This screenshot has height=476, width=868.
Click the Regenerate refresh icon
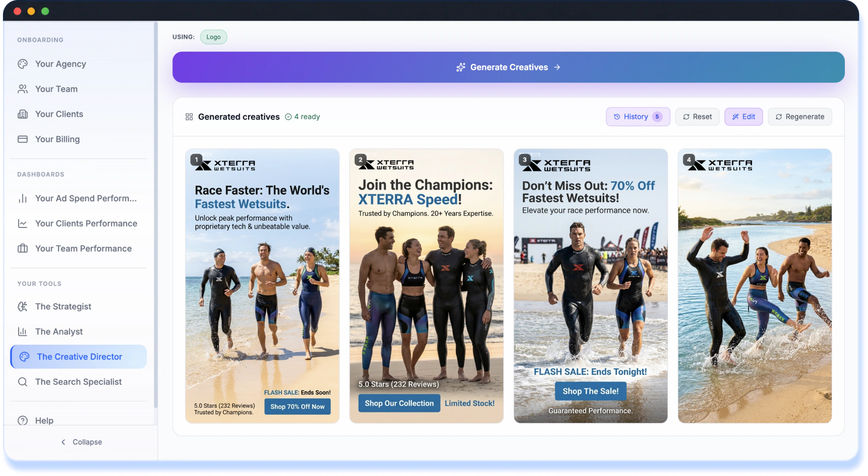pyautogui.click(x=779, y=117)
